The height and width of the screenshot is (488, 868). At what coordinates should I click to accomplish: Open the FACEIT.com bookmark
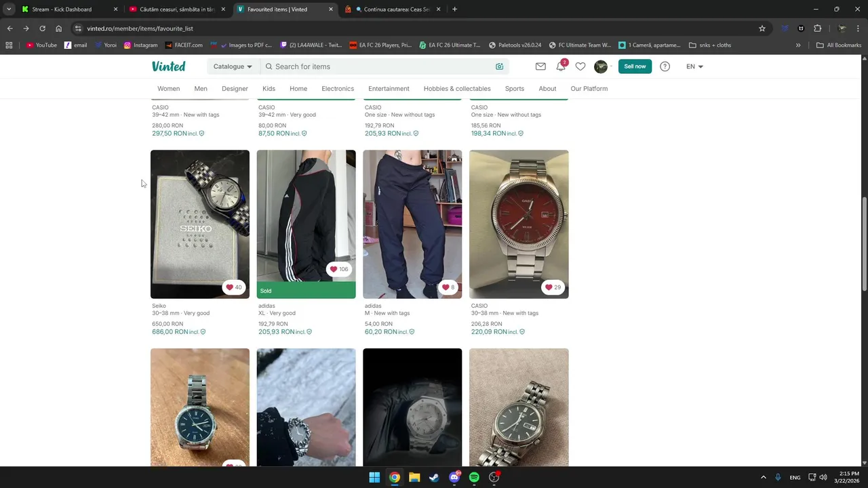pyautogui.click(x=184, y=45)
